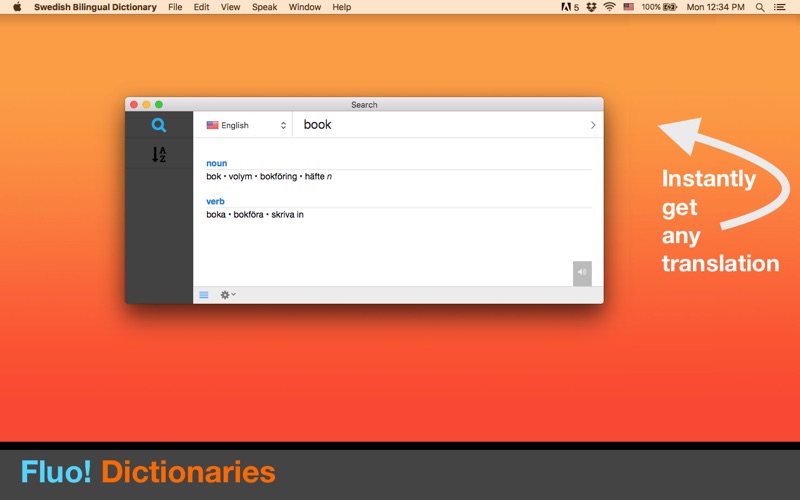Minimize the Search window with yellow button
Image resolution: width=800 pixels, height=500 pixels.
pyautogui.click(x=146, y=105)
